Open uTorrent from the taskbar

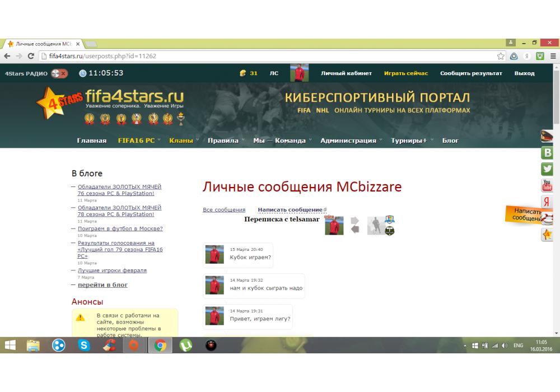(186, 345)
